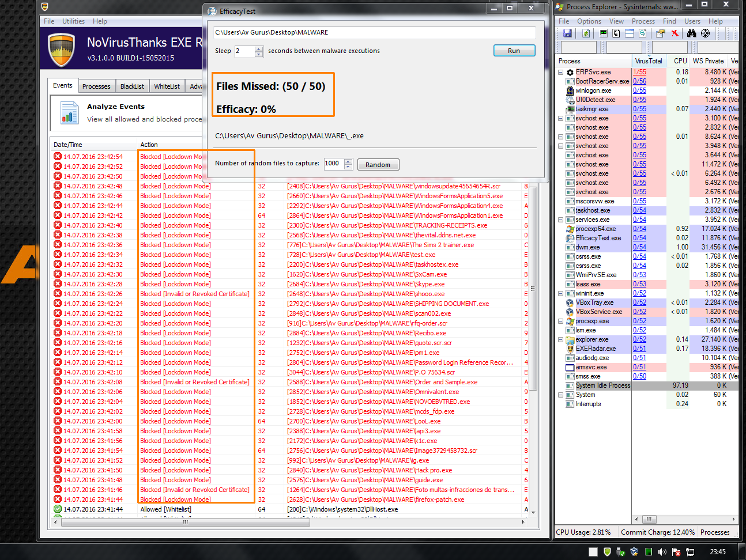
Task: Click the Analyze Events report icon
Action: coord(70,112)
